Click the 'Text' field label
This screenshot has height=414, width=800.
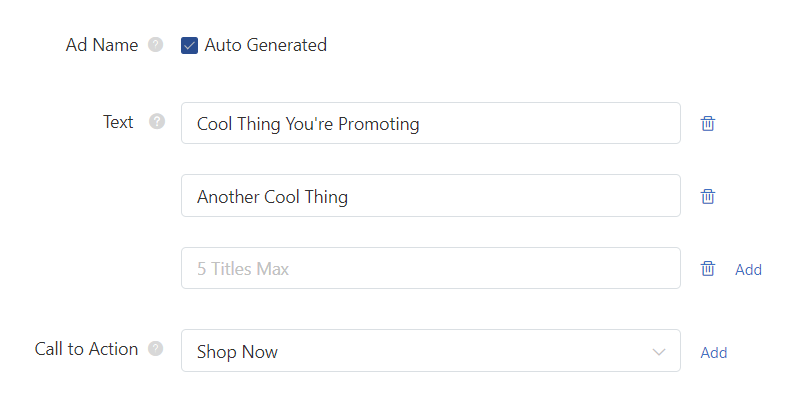pyautogui.click(x=118, y=122)
